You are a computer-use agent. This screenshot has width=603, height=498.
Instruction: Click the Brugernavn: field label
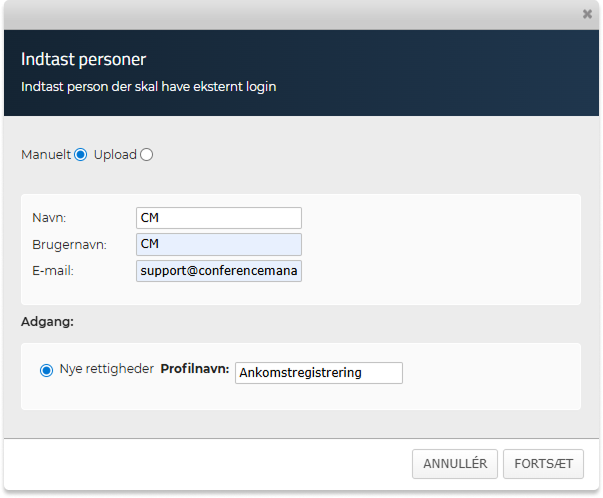69,244
